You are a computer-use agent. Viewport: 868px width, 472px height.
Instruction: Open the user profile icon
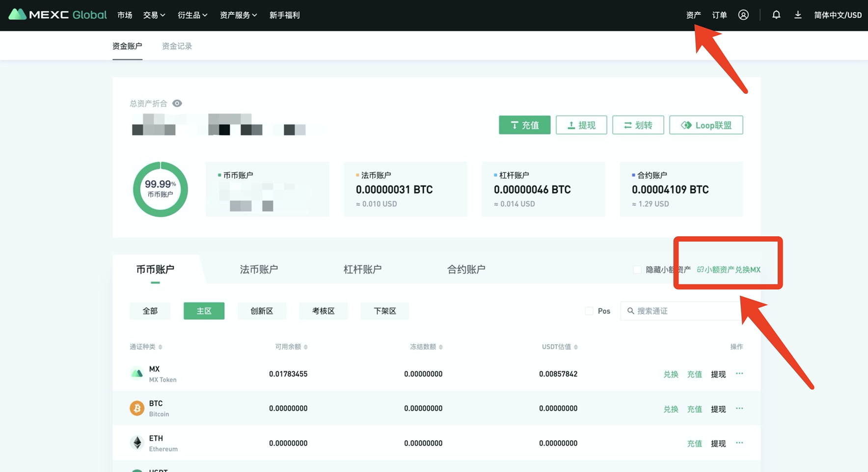(x=743, y=15)
